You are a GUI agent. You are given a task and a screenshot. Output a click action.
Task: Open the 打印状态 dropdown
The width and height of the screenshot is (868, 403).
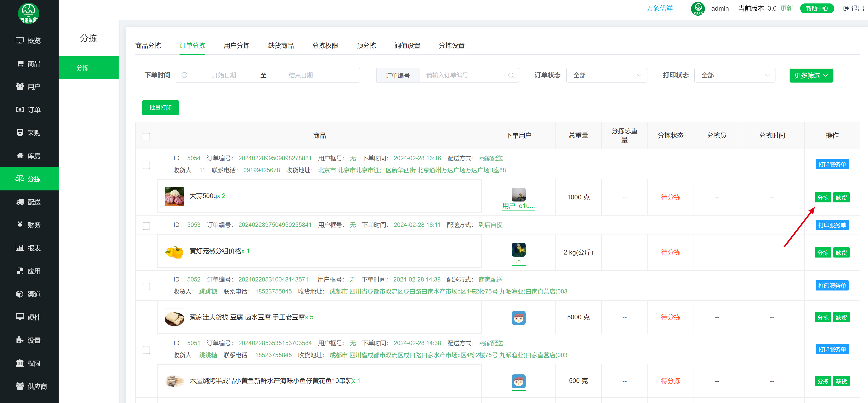[x=734, y=75]
